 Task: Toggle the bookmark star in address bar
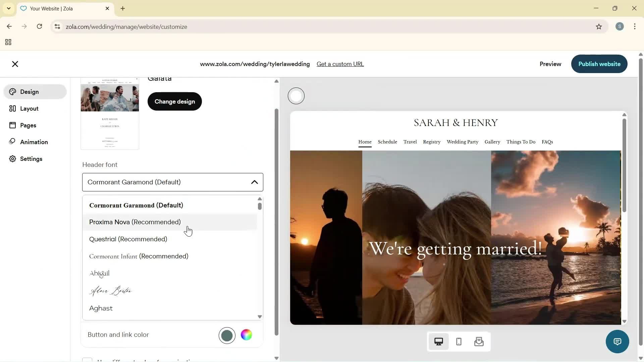click(599, 26)
